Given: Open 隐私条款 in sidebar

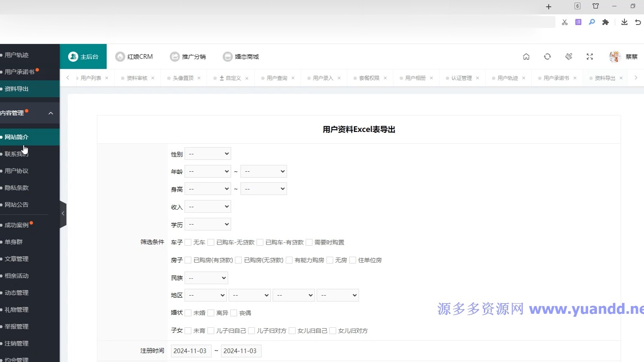Looking at the screenshot, I should click(x=30, y=188).
